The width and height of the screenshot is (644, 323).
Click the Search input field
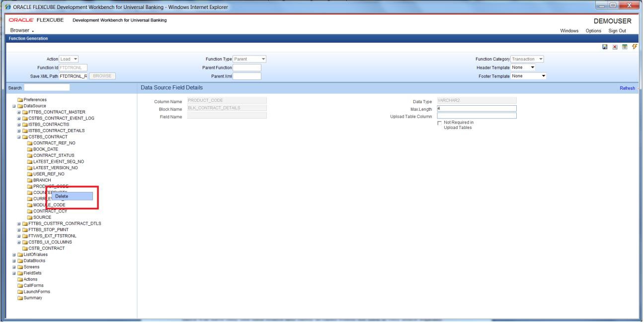click(47, 88)
